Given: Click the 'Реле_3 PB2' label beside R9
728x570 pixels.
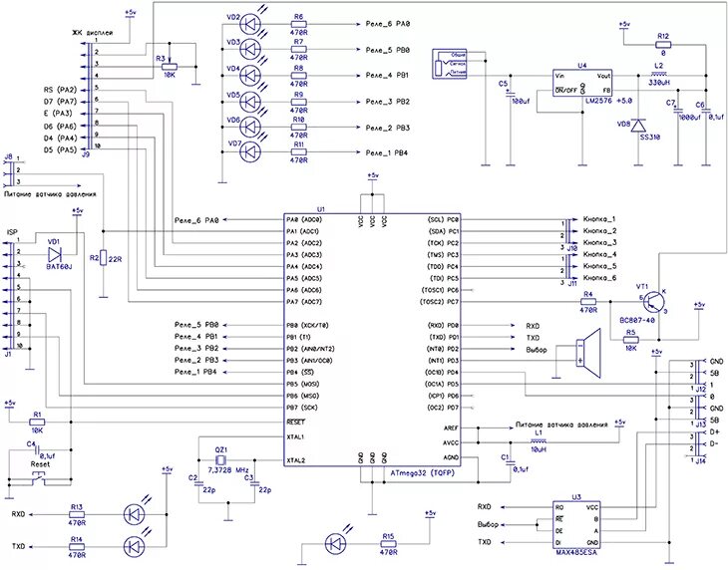Looking at the screenshot, I should pos(388,102).
